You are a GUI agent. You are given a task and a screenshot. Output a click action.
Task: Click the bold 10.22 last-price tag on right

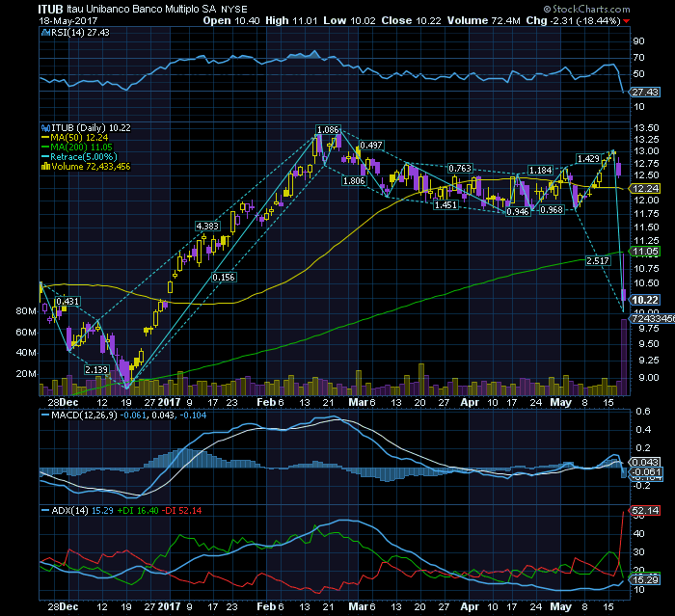tap(645, 300)
